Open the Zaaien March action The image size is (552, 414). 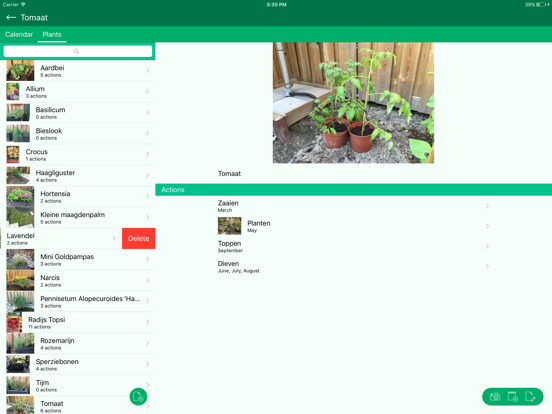coord(354,206)
